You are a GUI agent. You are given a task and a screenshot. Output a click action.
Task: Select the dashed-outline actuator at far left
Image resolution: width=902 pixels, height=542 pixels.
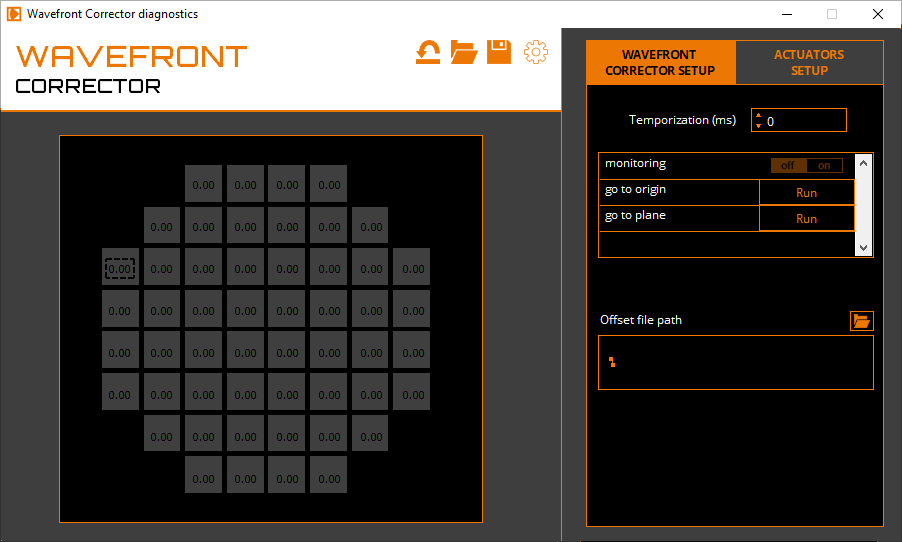pos(120,268)
